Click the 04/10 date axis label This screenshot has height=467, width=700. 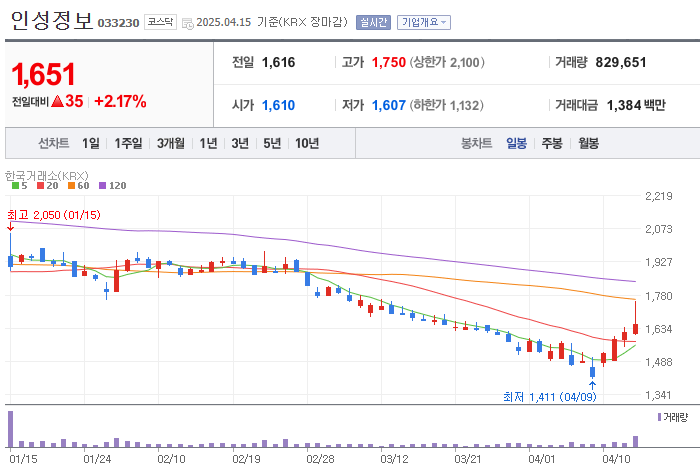coord(617,459)
